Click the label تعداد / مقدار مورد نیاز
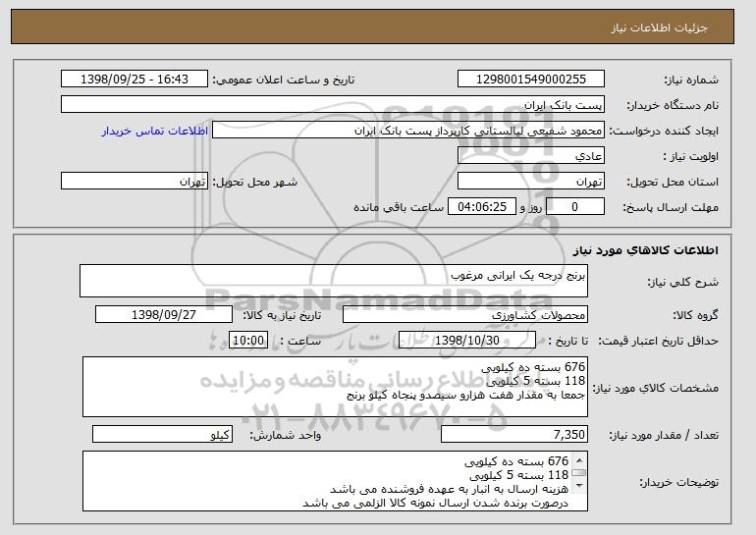 tap(664, 435)
